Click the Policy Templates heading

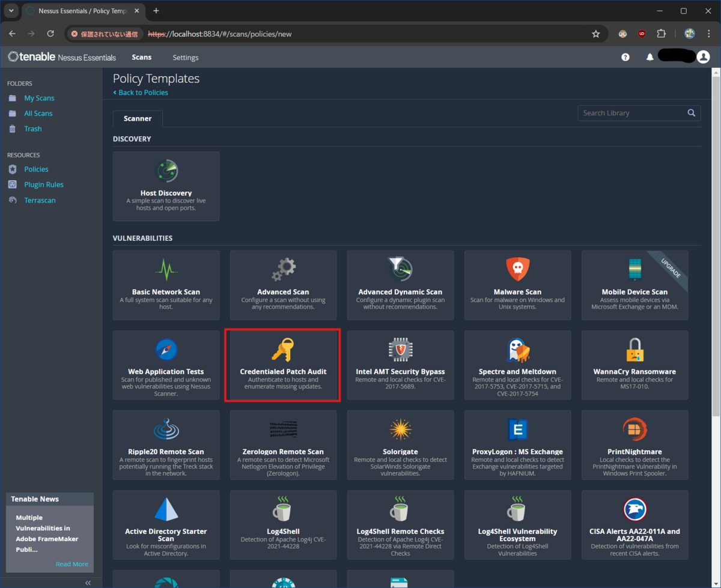click(x=156, y=79)
